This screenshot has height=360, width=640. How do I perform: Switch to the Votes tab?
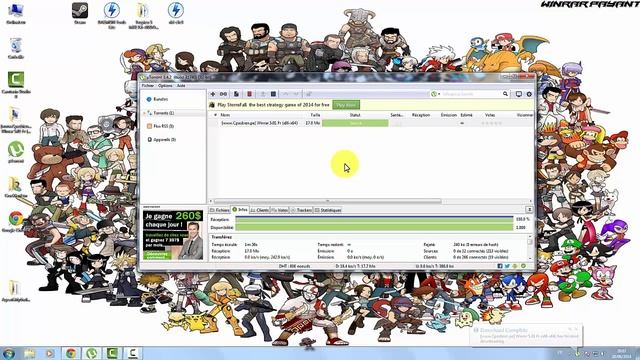tap(280, 210)
